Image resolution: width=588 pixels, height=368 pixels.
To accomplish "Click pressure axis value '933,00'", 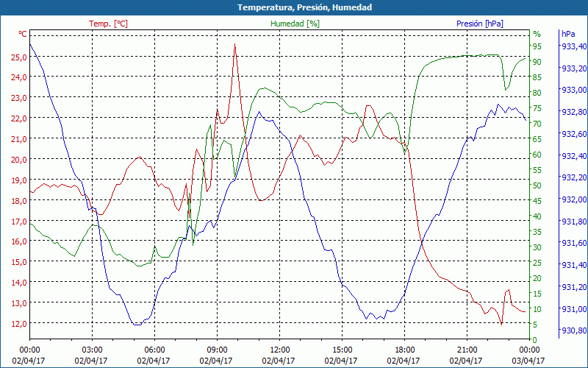I will coord(574,90).
